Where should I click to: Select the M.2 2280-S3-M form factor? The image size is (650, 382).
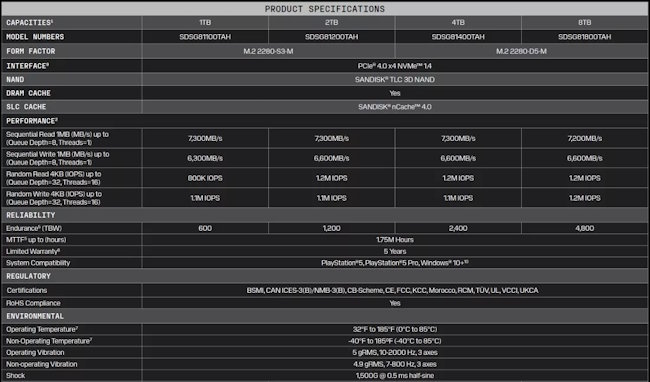268,51
